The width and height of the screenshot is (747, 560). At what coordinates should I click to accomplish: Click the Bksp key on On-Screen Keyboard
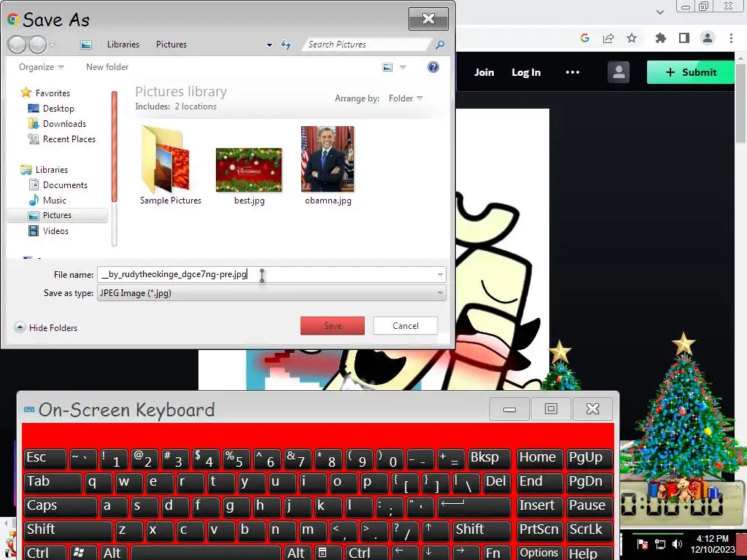(489, 459)
